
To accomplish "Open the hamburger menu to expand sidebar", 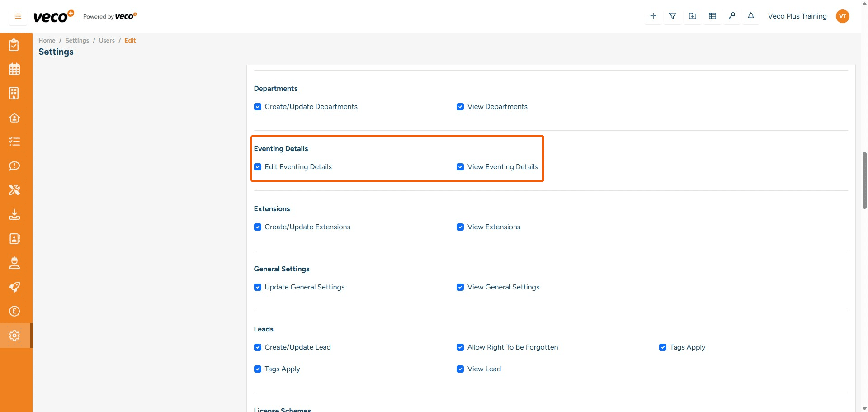I will (18, 16).
